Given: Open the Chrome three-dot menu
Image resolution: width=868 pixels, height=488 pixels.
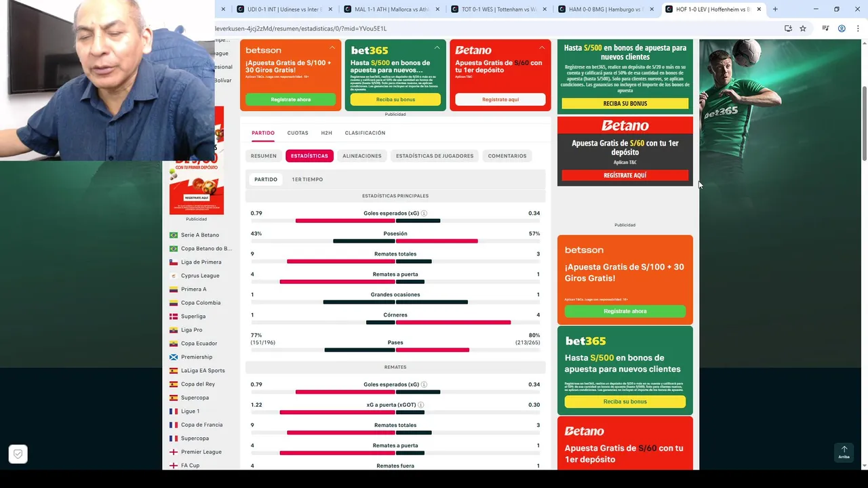Looking at the screenshot, I should 856,28.
